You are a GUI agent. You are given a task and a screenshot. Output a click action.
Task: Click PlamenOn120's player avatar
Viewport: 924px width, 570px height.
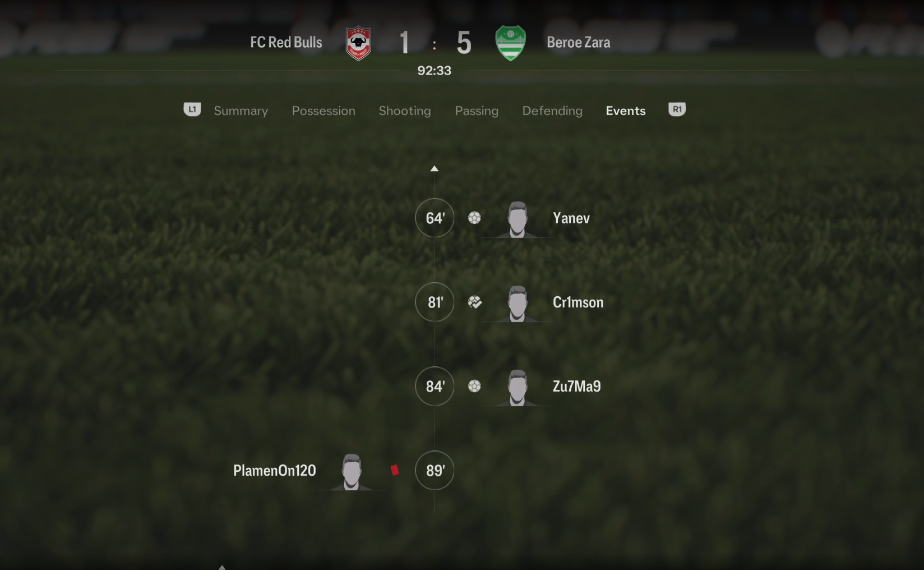coord(352,472)
